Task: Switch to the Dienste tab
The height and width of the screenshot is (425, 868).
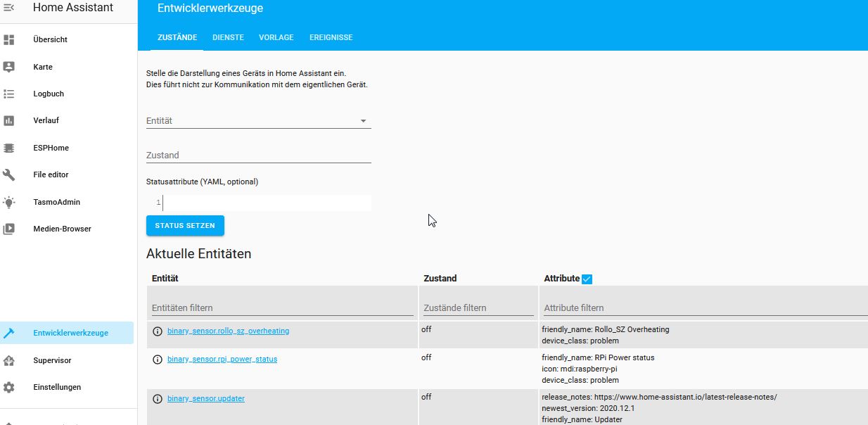Action: (x=228, y=37)
